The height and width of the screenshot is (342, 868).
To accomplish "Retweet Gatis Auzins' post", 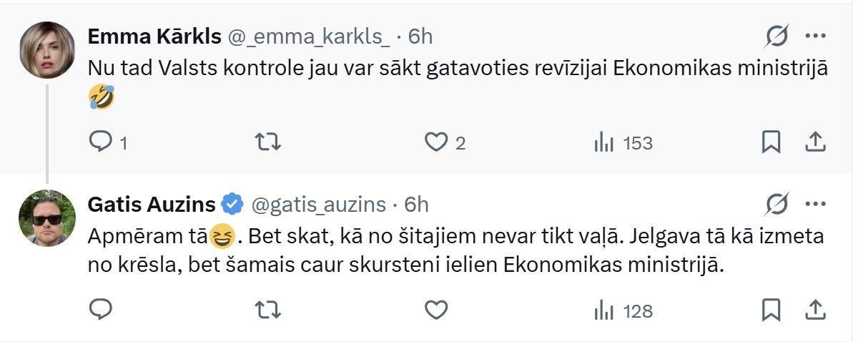I will [268, 311].
